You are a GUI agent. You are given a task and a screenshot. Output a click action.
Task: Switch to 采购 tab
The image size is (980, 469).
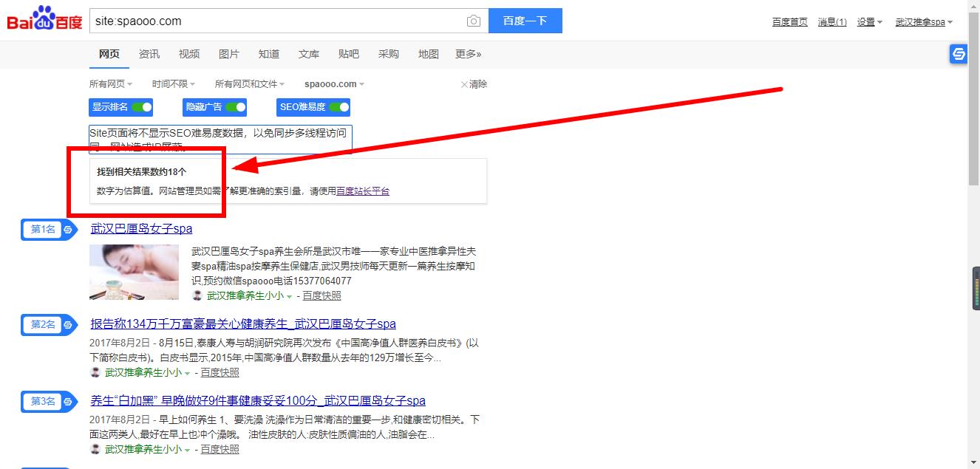389,54
